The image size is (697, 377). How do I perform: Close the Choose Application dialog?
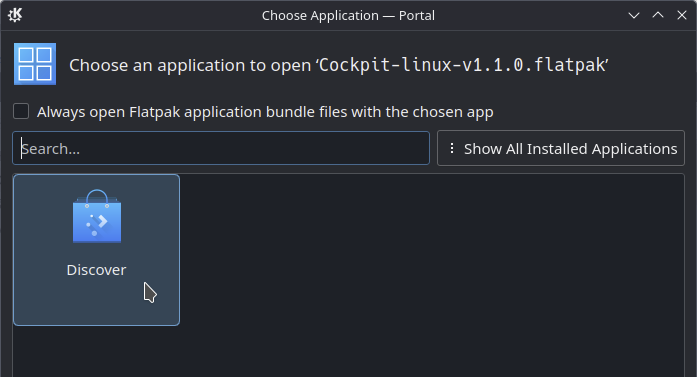click(682, 16)
